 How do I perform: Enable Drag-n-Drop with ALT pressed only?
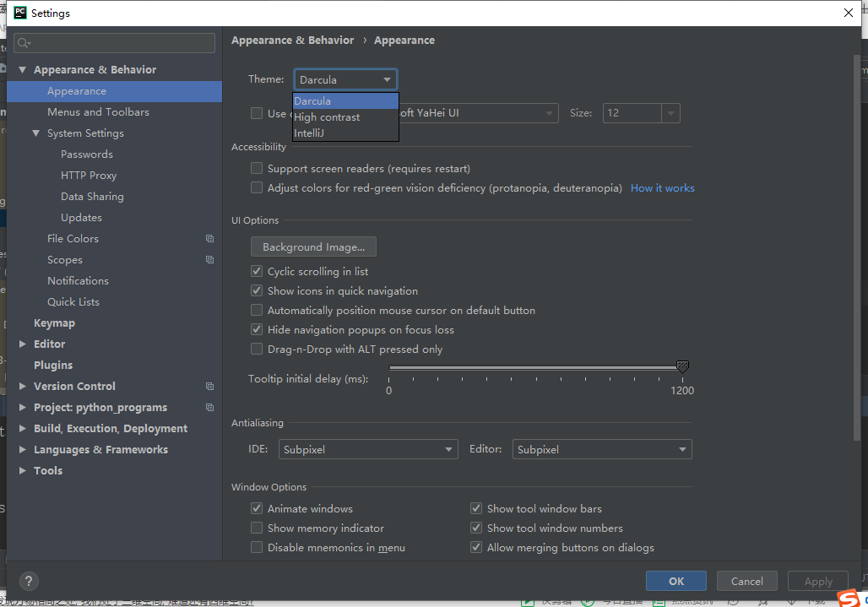click(x=257, y=349)
